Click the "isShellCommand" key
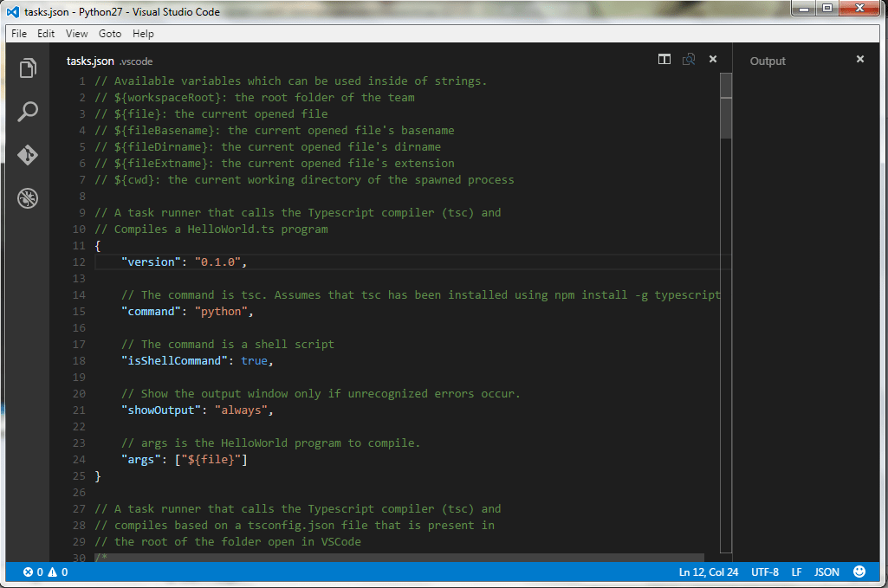This screenshot has width=888, height=588. [x=174, y=360]
